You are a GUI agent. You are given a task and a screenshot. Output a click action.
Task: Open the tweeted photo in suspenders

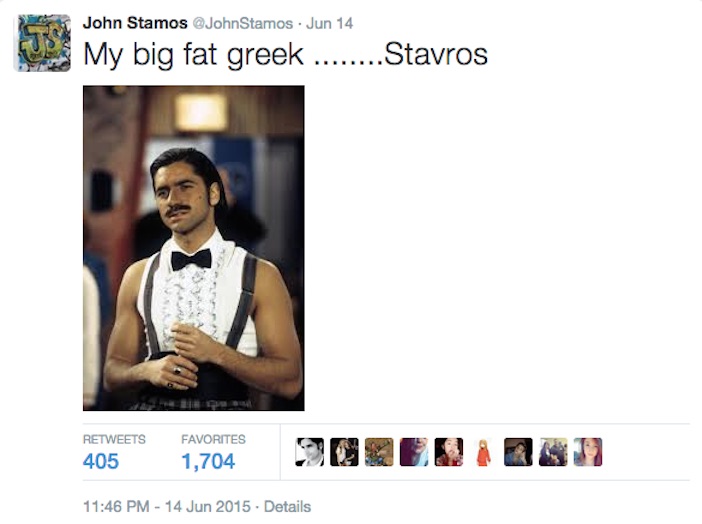(193, 248)
